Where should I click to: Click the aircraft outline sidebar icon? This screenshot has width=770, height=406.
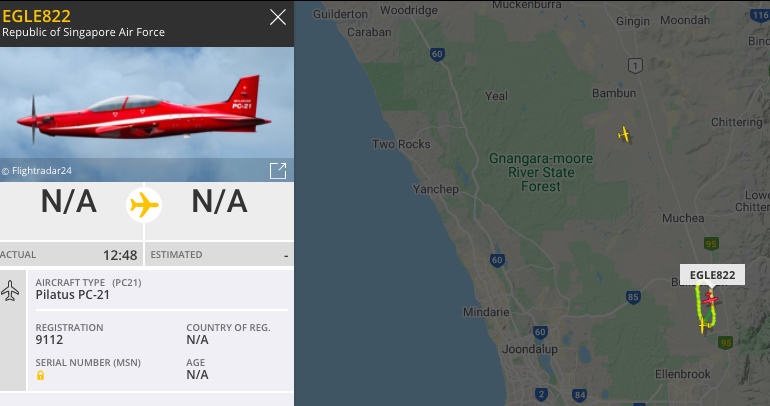10,291
